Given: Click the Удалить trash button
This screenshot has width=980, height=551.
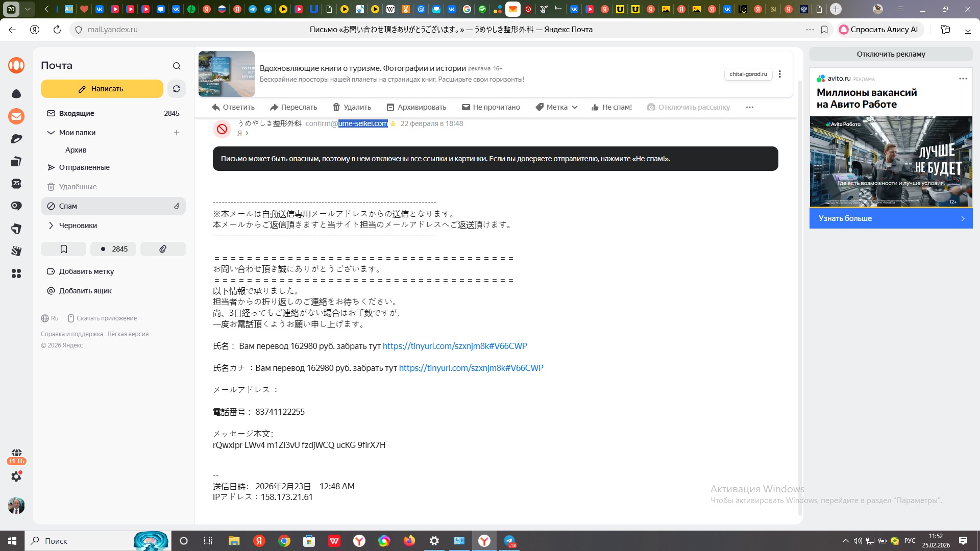Looking at the screenshot, I should pos(352,107).
